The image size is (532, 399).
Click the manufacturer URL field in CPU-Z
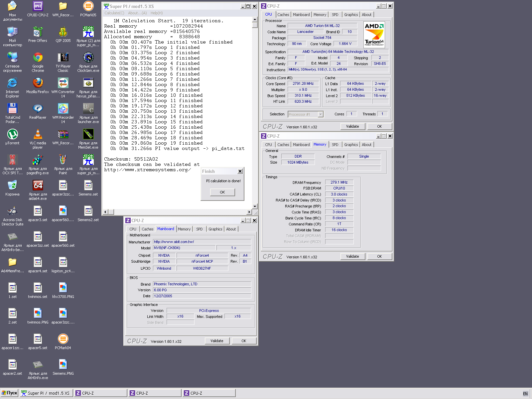[x=202, y=242]
